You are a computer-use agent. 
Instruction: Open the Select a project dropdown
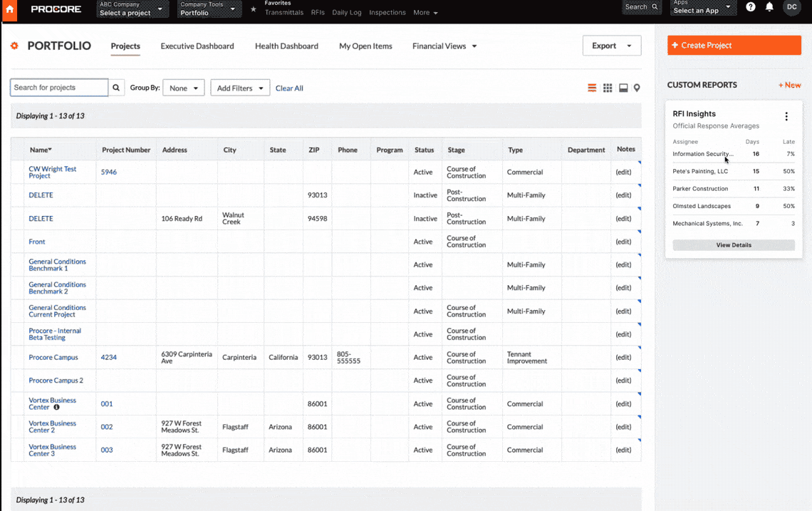point(132,9)
